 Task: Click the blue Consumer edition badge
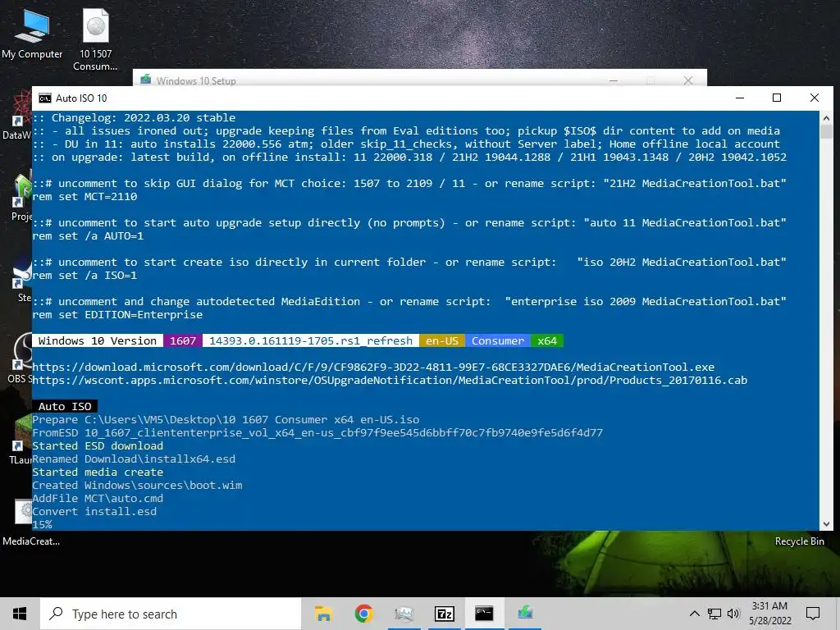[498, 340]
